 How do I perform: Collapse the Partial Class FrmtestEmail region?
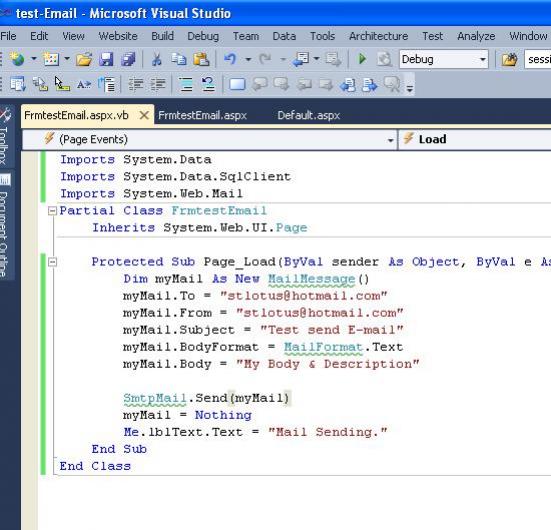(52, 211)
